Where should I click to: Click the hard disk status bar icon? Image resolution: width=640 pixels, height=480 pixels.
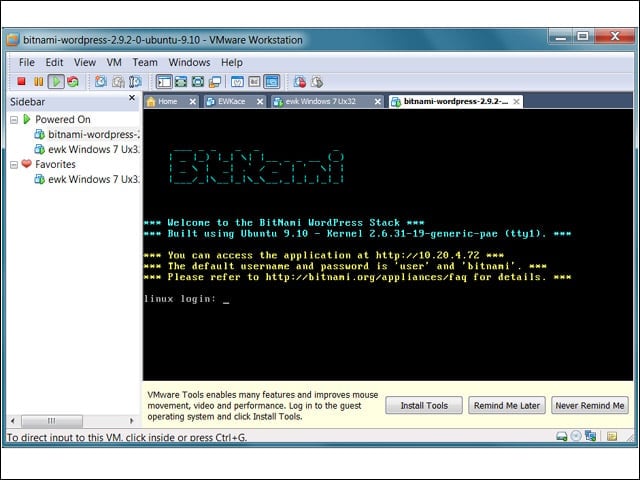click(562, 436)
